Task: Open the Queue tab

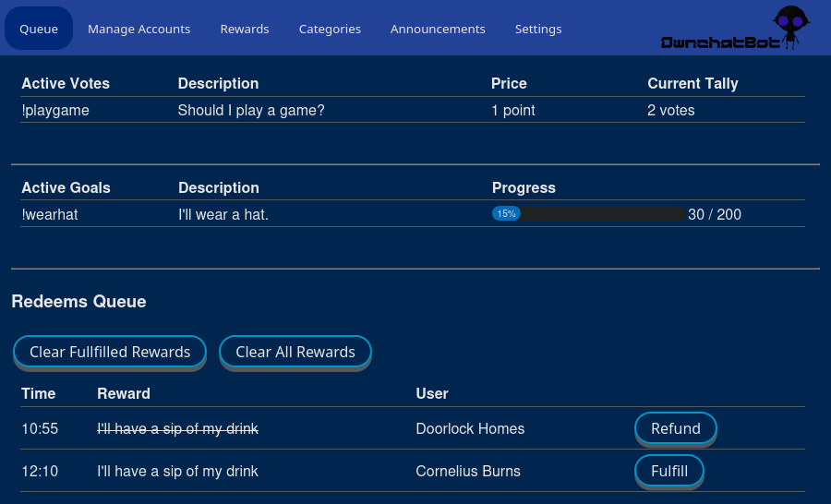Action: click(x=39, y=29)
